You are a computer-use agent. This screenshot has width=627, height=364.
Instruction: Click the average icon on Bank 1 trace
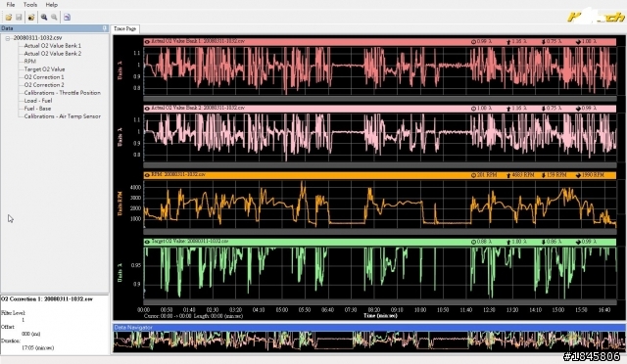coord(578,41)
